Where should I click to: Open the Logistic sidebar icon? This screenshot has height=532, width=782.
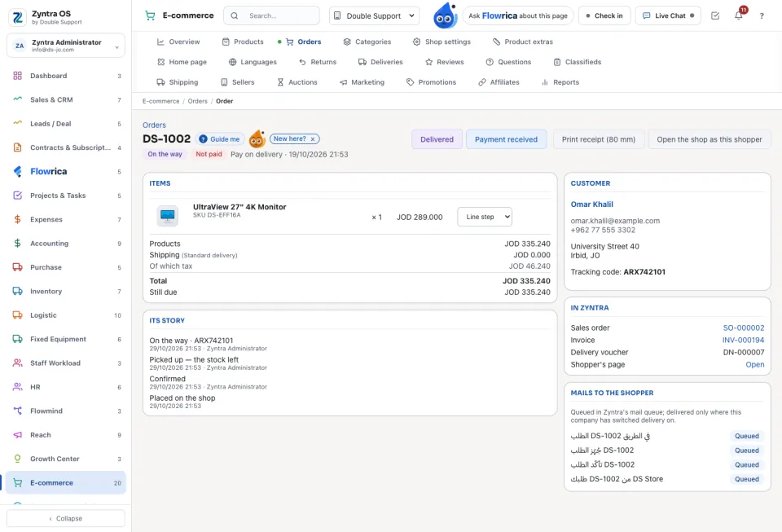(x=17, y=315)
